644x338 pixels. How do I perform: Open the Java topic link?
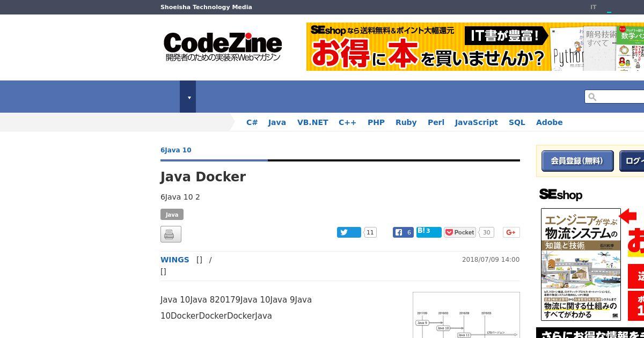pyautogui.click(x=277, y=122)
